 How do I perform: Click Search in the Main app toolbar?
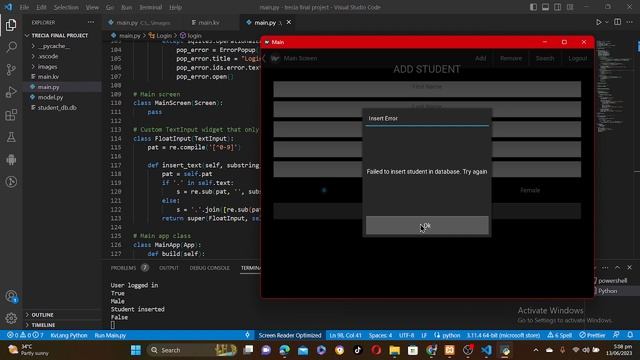(x=545, y=58)
